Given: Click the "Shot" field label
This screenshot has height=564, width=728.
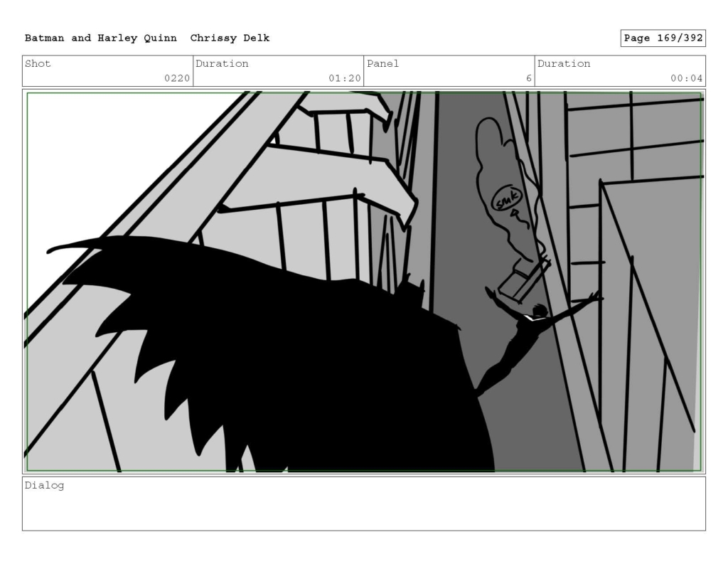Looking at the screenshot, I should [38, 63].
